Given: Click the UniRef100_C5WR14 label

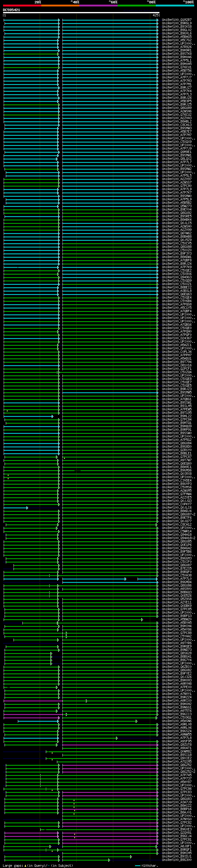Looking at the screenshot, I should point(177,531).
